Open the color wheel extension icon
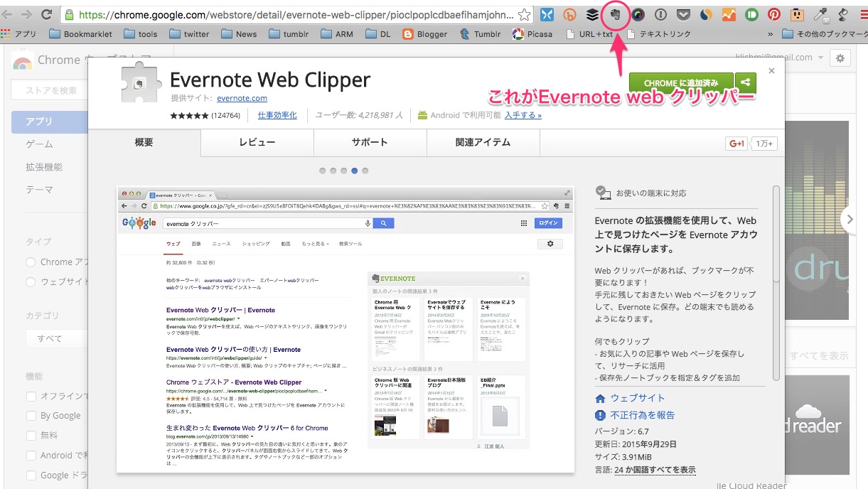 point(638,14)
